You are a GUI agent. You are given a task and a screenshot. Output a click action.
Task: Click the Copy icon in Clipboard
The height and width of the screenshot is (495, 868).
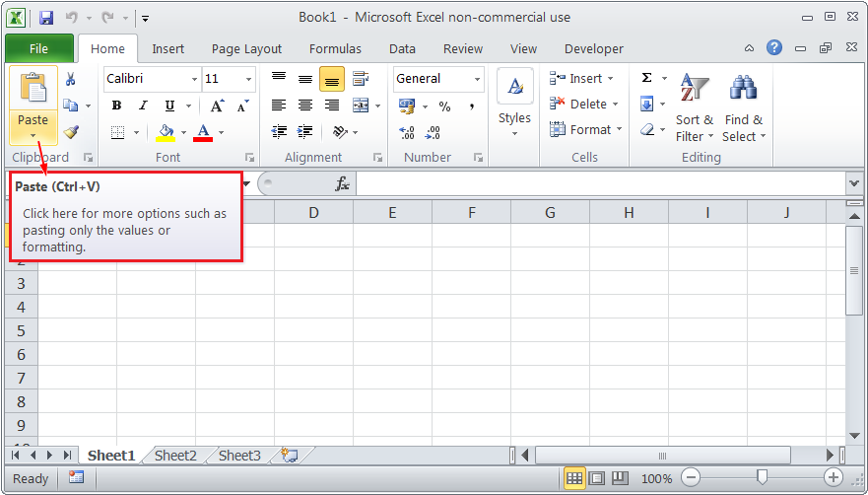[70, 106]
